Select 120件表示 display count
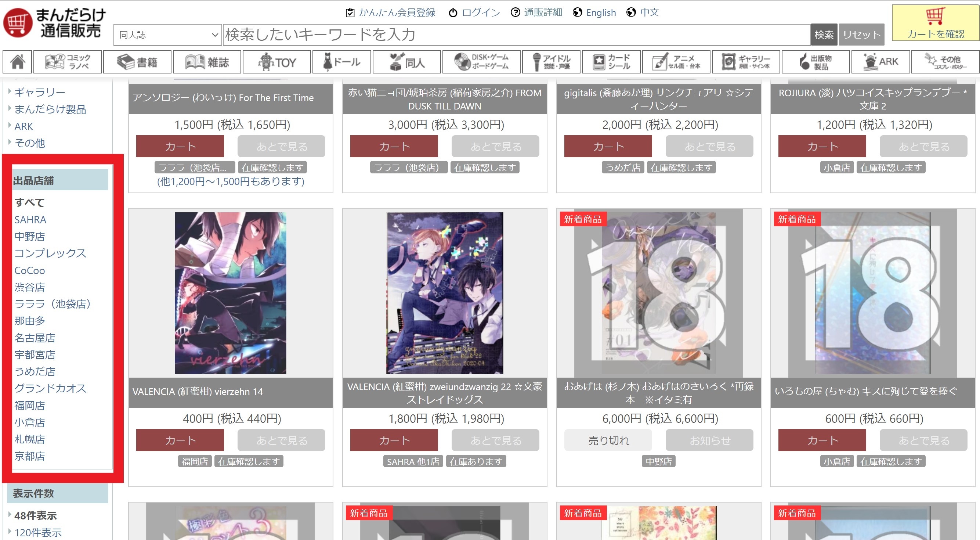This screenshot has width=980, height=540. point(38,532)
